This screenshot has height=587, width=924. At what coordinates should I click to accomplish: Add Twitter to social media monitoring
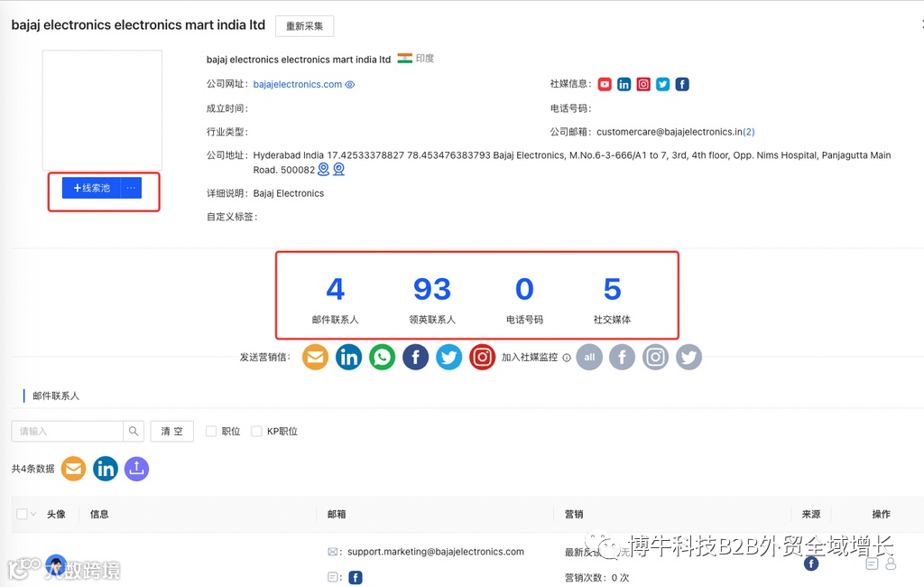coord(688,357)
